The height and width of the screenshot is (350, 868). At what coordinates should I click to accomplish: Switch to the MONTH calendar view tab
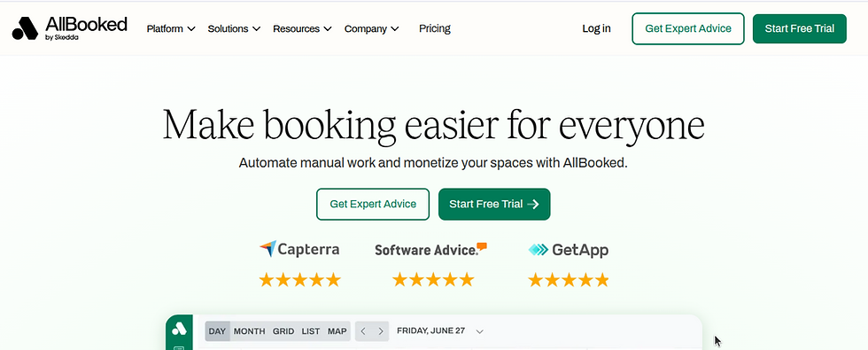(x=249, y=331)
